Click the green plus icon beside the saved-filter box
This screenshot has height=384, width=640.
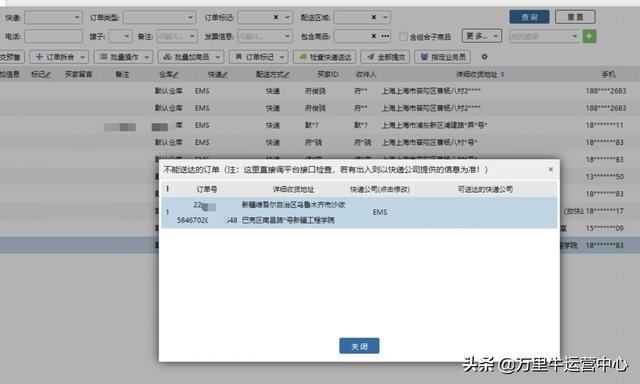coord(589,36)
